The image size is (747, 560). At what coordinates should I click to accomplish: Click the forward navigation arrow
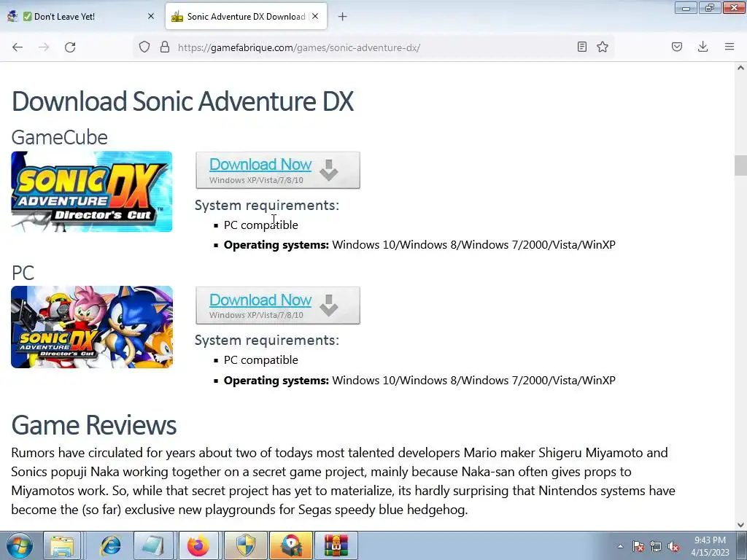[x=44, y=47]
